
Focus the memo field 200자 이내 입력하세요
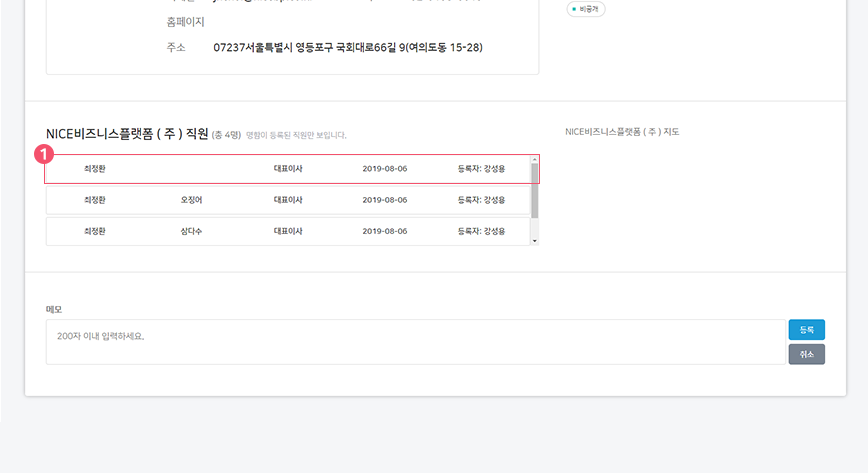(416, 342)
